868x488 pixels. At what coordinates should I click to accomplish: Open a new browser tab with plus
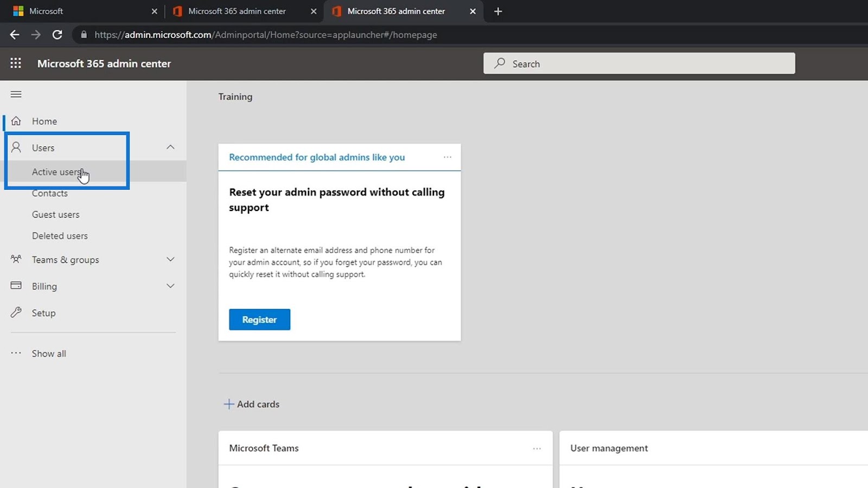(498, 11)
